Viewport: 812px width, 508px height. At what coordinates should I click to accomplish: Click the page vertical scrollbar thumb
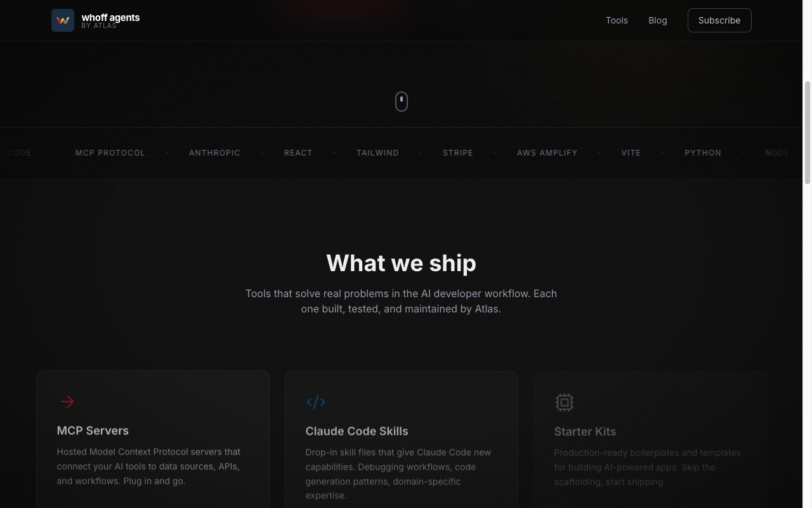coord(808,132)
